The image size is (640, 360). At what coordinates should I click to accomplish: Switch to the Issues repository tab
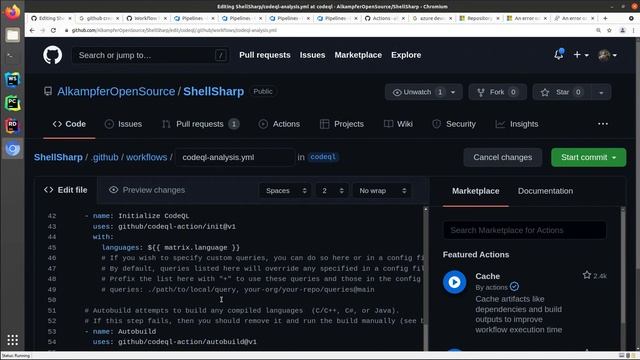click(123, 124)
